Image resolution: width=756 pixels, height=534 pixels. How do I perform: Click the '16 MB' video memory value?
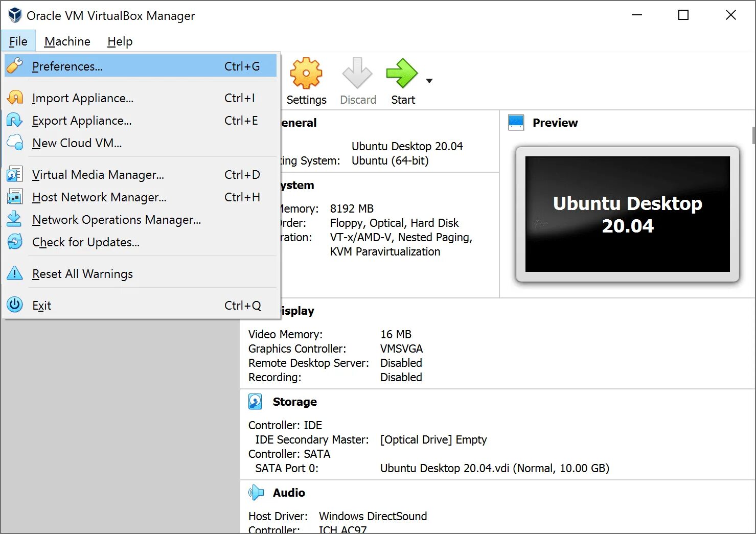click(396, 334)
